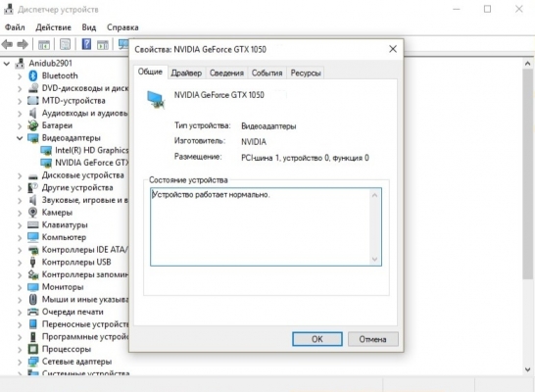Expand the Процессоры category
This screenshot has width=535, height=392.
20,349
